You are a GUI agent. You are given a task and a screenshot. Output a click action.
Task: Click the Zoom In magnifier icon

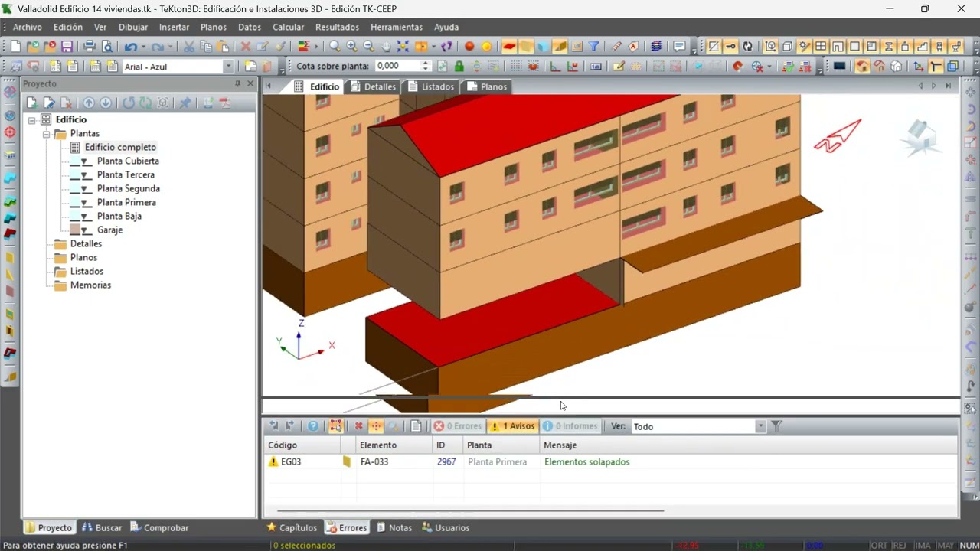351,47
